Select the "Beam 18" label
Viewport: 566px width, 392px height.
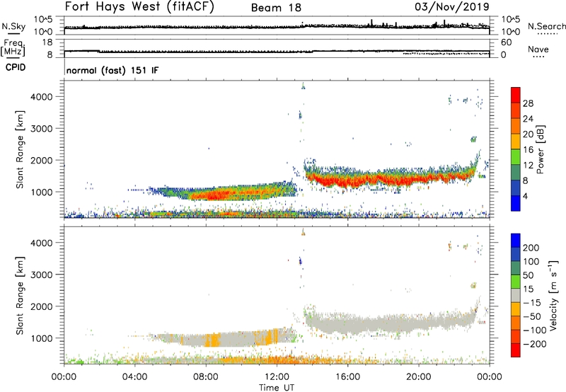(276, 8)
